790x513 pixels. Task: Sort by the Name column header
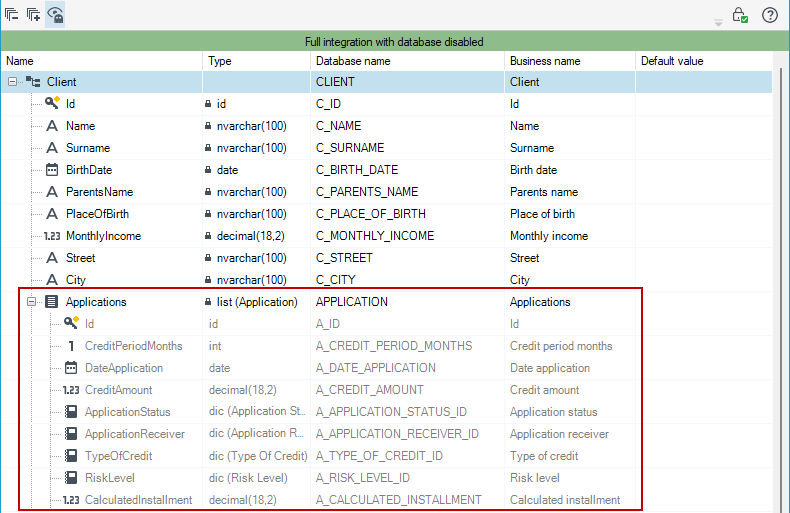pyautogui.click(x=102, y=61)
